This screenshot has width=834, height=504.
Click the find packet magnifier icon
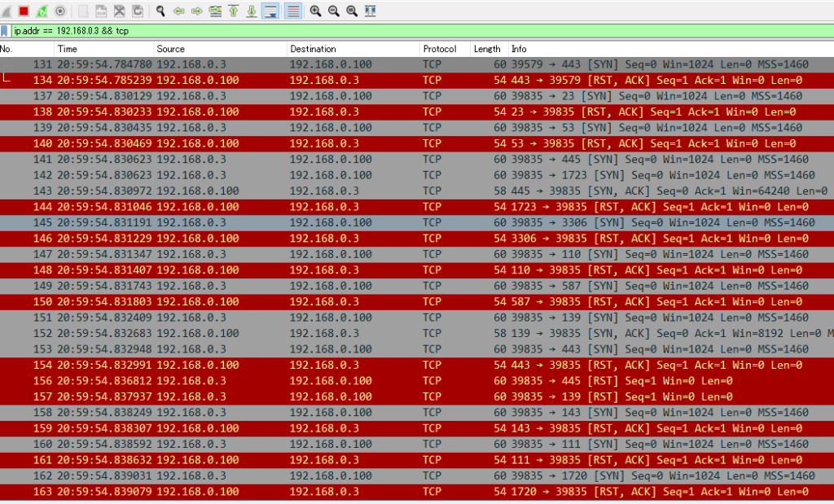(160, 11)
